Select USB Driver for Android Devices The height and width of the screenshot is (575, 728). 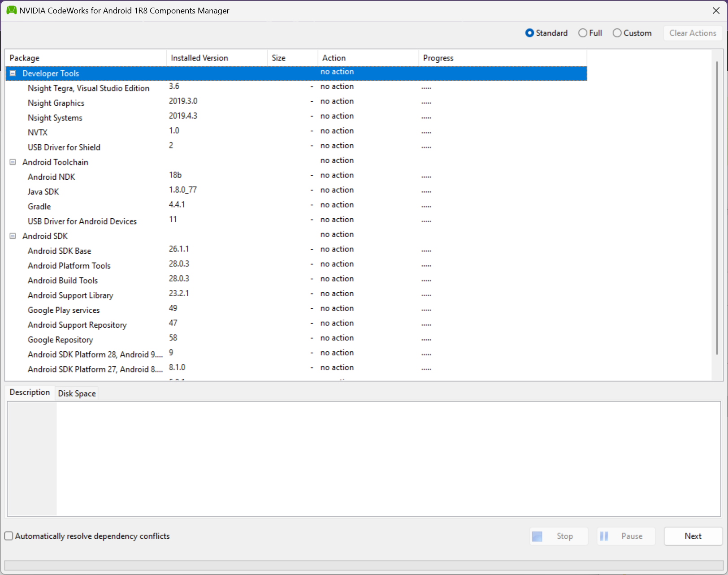[x=82, y=221]
